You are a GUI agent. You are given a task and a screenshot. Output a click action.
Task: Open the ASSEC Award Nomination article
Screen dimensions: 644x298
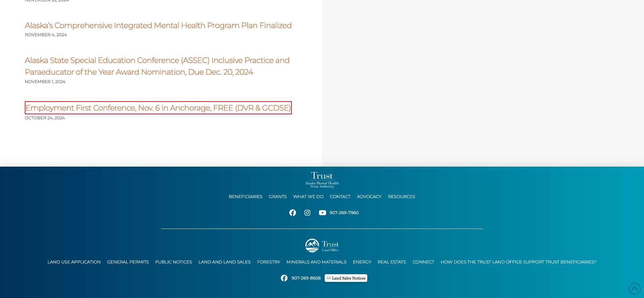pyautogui.click(x=157, y=66)
